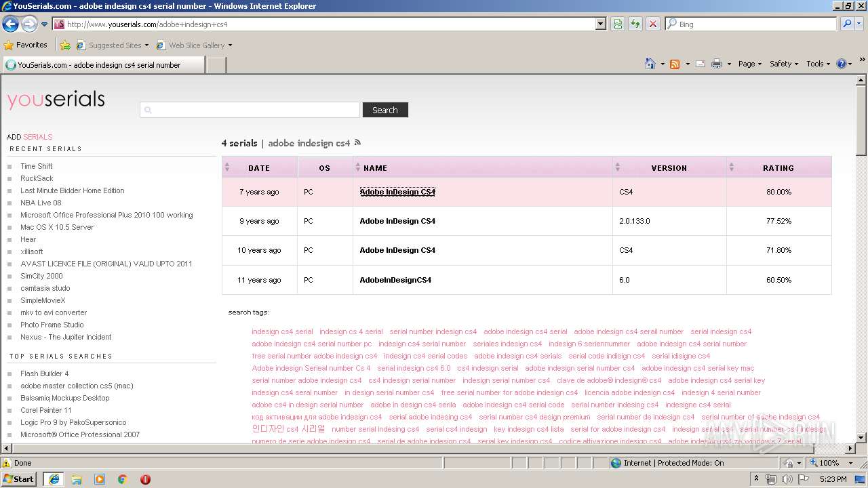Screen dimensions: 868x488
Task: Sort table by RATING column header
Action: tap(778, 167)
